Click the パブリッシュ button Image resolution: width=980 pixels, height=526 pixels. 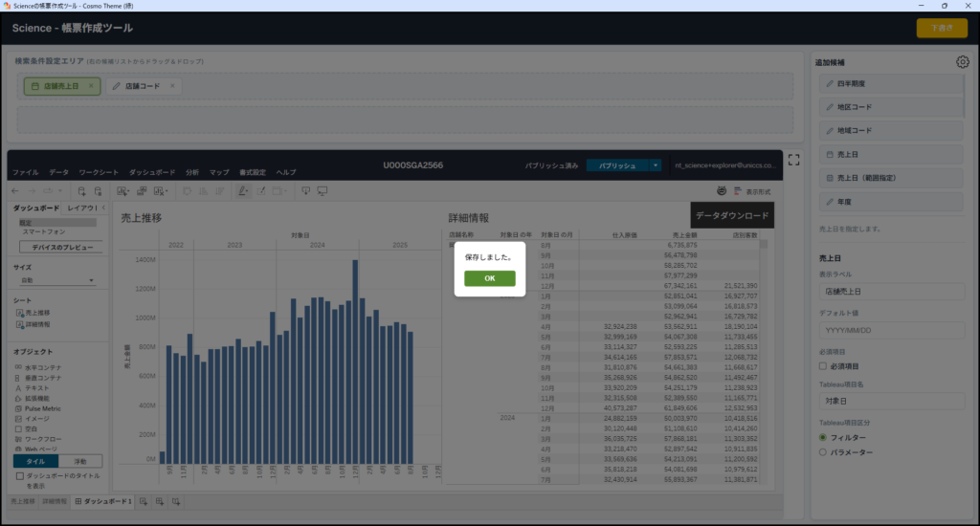point(617,165)
